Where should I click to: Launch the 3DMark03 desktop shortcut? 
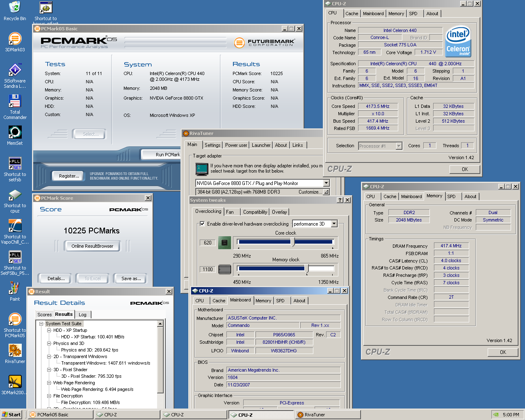pos(15,42)
